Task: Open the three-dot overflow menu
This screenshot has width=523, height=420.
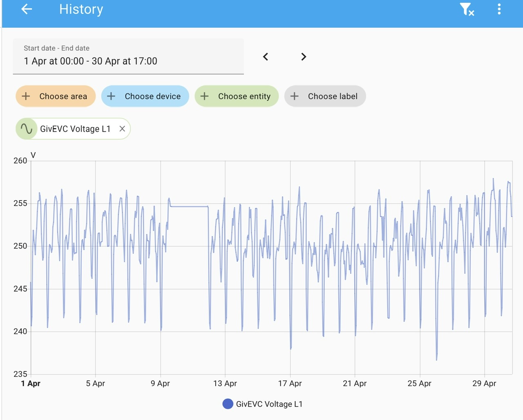Action: pyautogui.click(x=499, y=9)
